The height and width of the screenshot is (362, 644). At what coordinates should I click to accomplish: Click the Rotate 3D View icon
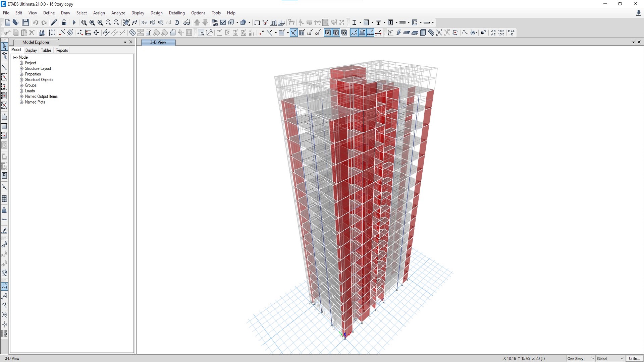177,22
